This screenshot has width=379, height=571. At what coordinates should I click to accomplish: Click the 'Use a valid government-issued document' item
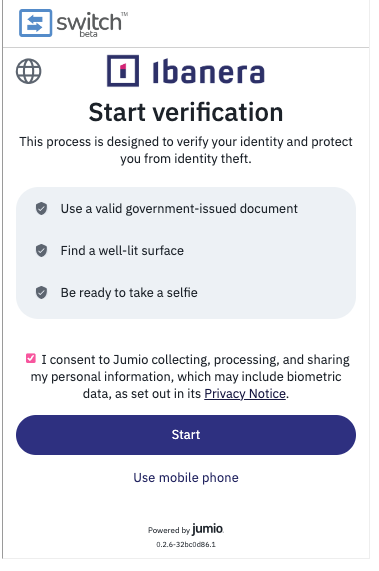coord(179,209)
